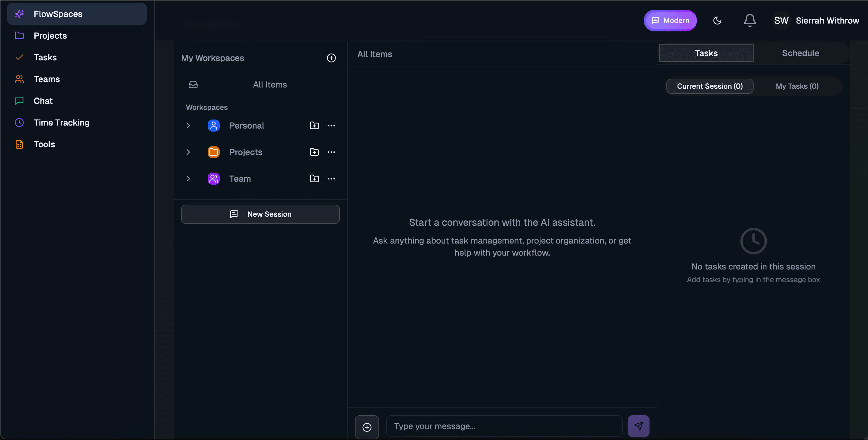Send message with paper plane button
This screenshot has width=868, height=440.
tap(638, 426)
